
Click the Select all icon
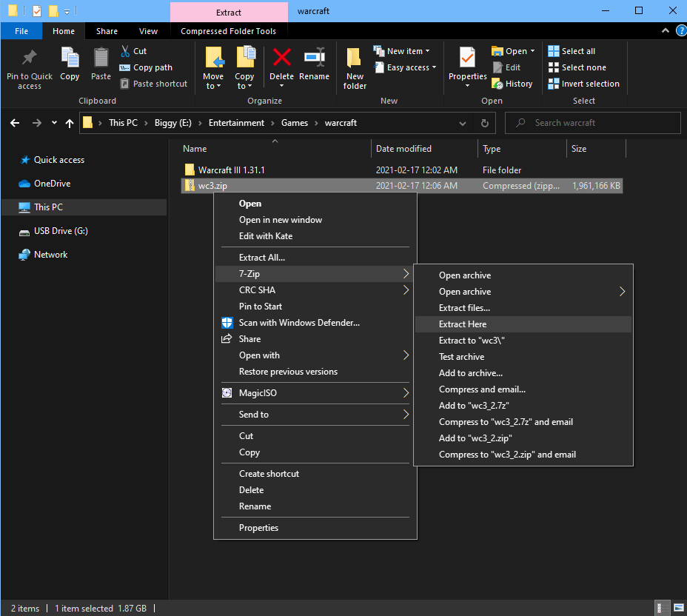[x=554, y=51]
